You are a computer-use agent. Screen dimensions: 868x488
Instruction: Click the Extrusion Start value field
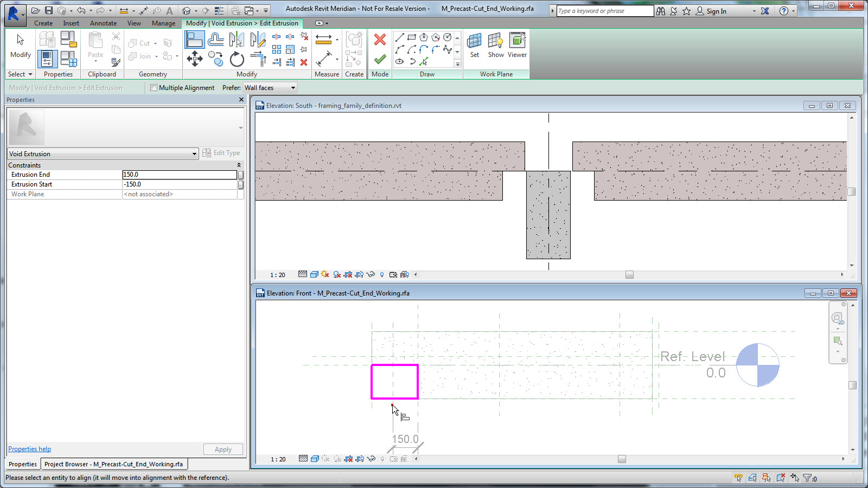tap(179, 184)
